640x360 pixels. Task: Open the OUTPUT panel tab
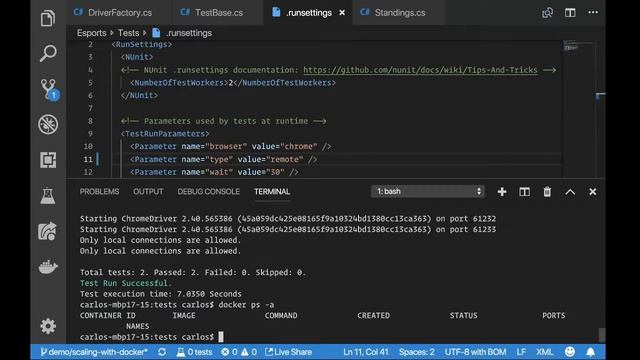[148, 191]
